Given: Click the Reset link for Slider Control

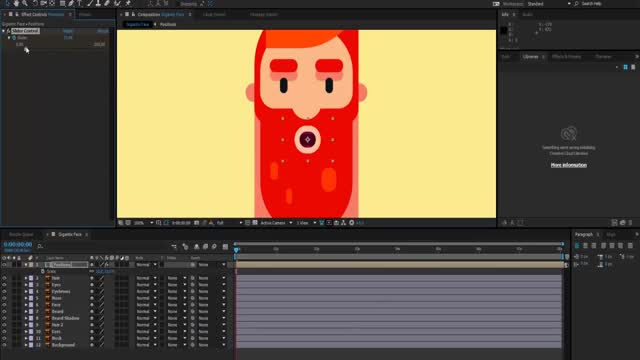Looking at the screenshot, I should click(68, 31).
